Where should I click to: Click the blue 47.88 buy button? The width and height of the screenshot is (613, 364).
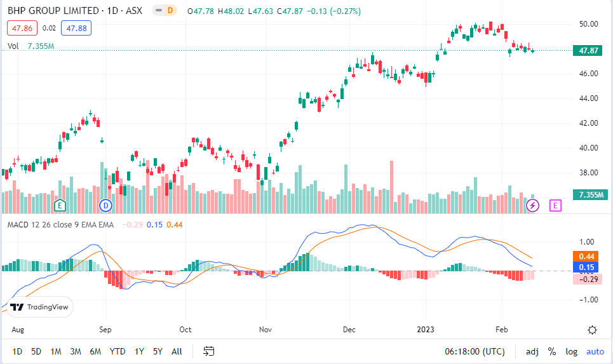(x=76, y=28)
